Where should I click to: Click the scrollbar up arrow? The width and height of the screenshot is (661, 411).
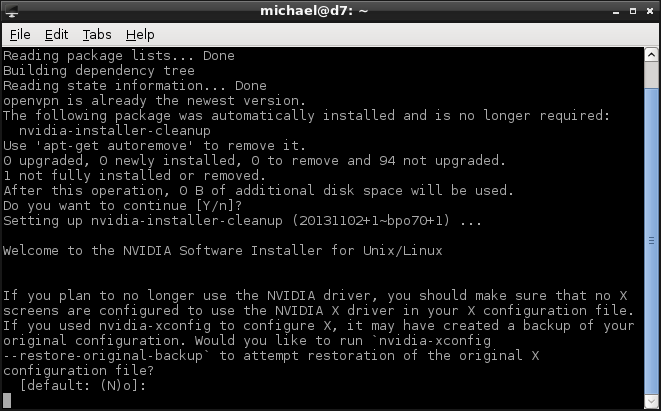651,55
